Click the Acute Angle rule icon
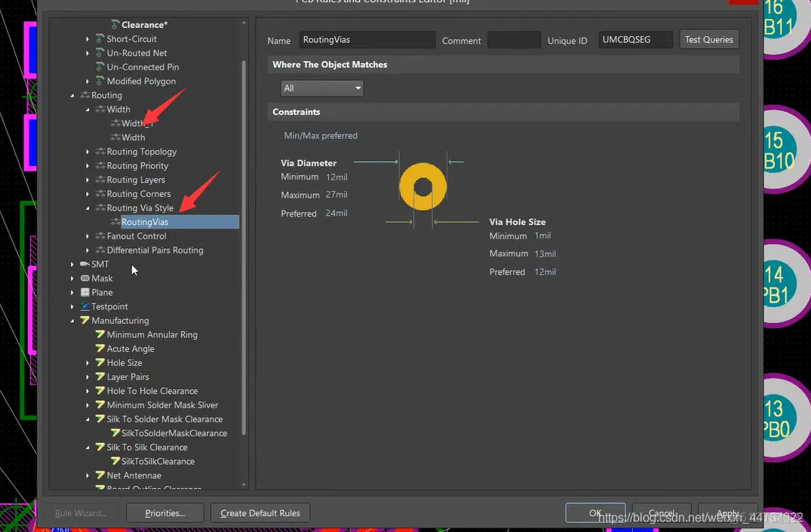This screenshot has width=811, height=532. point(100,349)
